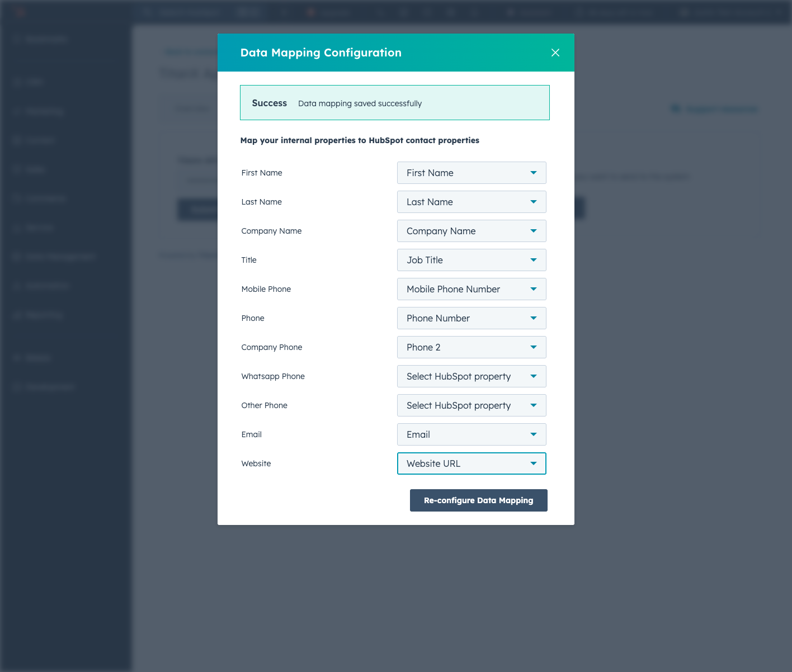Open the Mobile Phone Number dropdown
Image resolution: width=792 pixels, height=672 pixels.
click(x=472, y=289)
